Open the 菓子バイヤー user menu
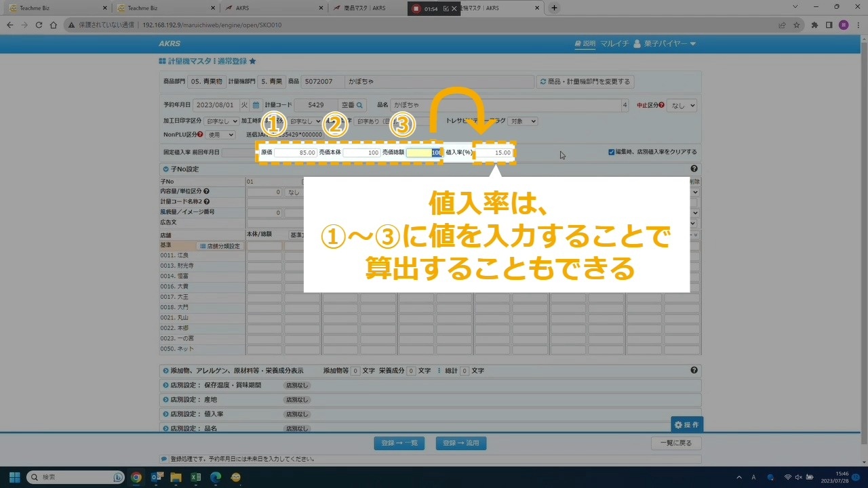This screenshot has height=488, width=868. click(x=665, y=44)
